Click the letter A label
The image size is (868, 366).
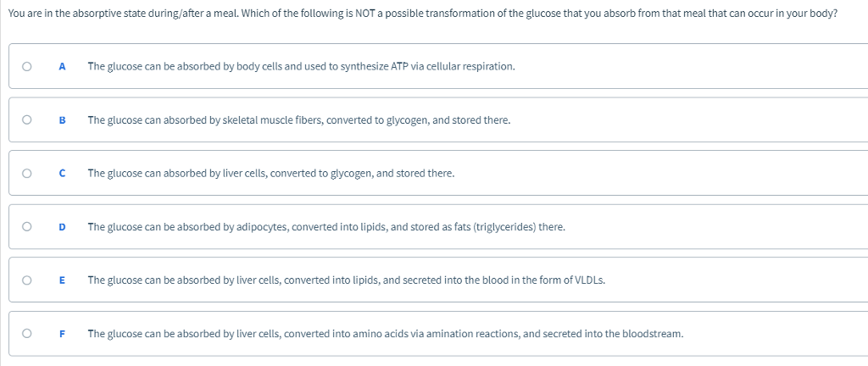coord(62,67)
